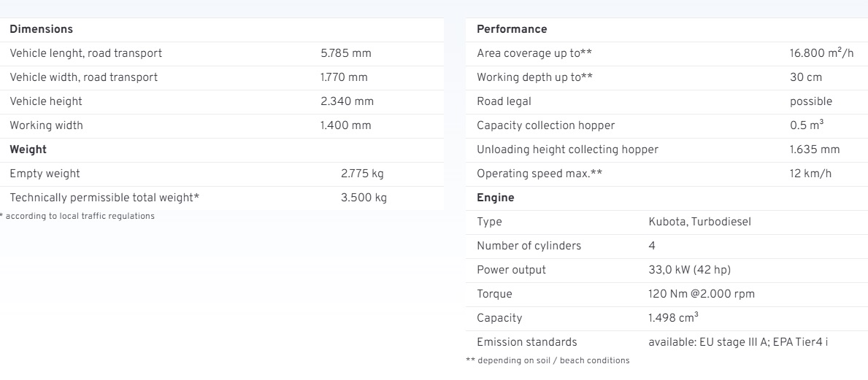Click the 3.500 kg total weight value
The height and width of the screenshot is (380, 868).
tap(364, 198)
